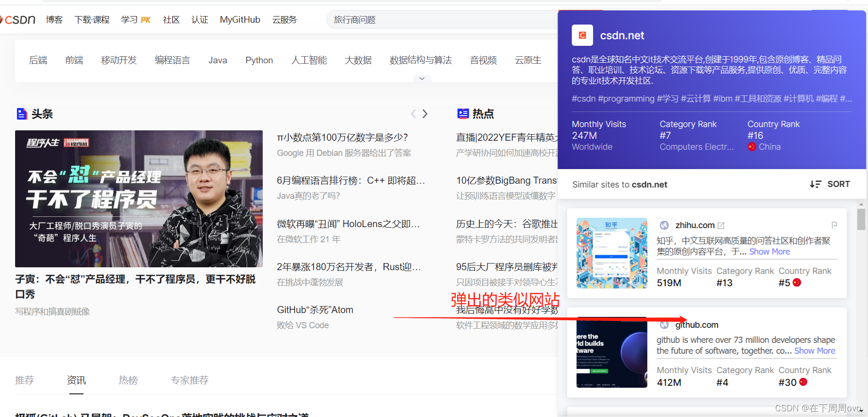Screen dimensions: 868x417
Task: Show more of zhihu.com description
Action: point(769,252)
